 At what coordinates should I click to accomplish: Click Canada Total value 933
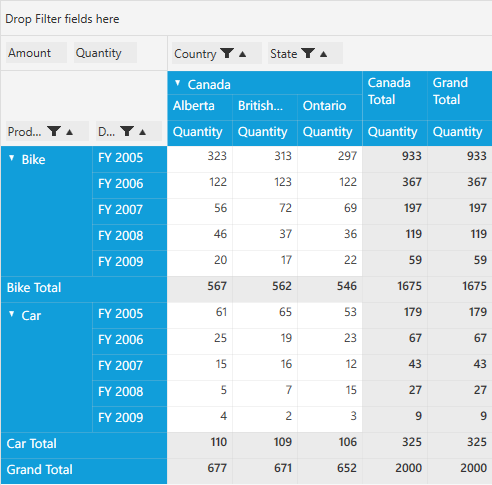coord(395,159)
